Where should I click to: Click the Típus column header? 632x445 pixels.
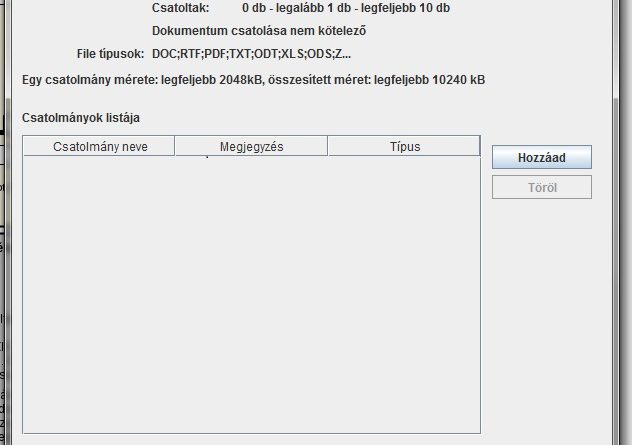[404, 147]
